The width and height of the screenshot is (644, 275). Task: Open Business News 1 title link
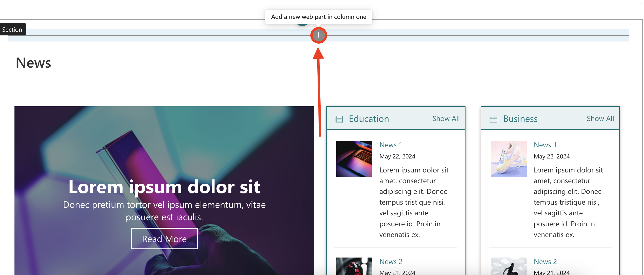(x=545, y=145)
